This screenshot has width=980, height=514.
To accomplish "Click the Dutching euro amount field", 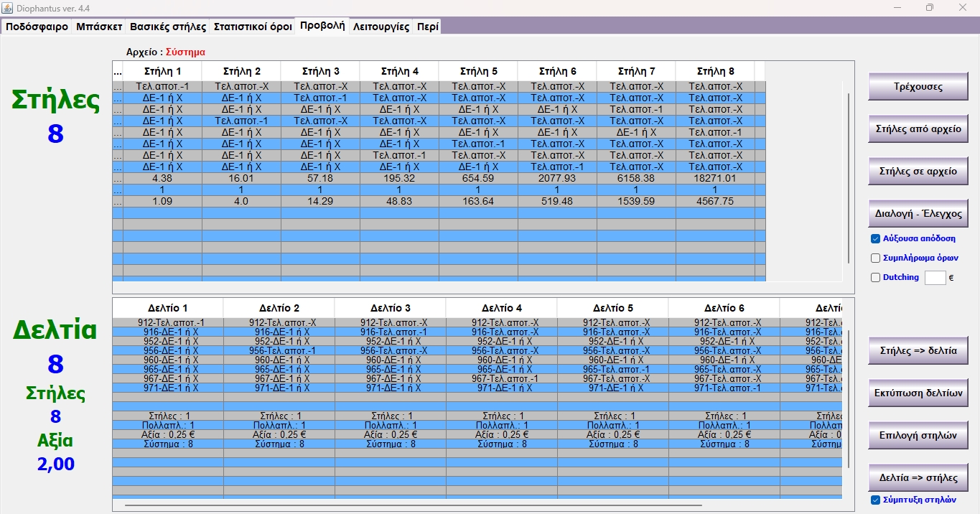I will tap(935, 277).
